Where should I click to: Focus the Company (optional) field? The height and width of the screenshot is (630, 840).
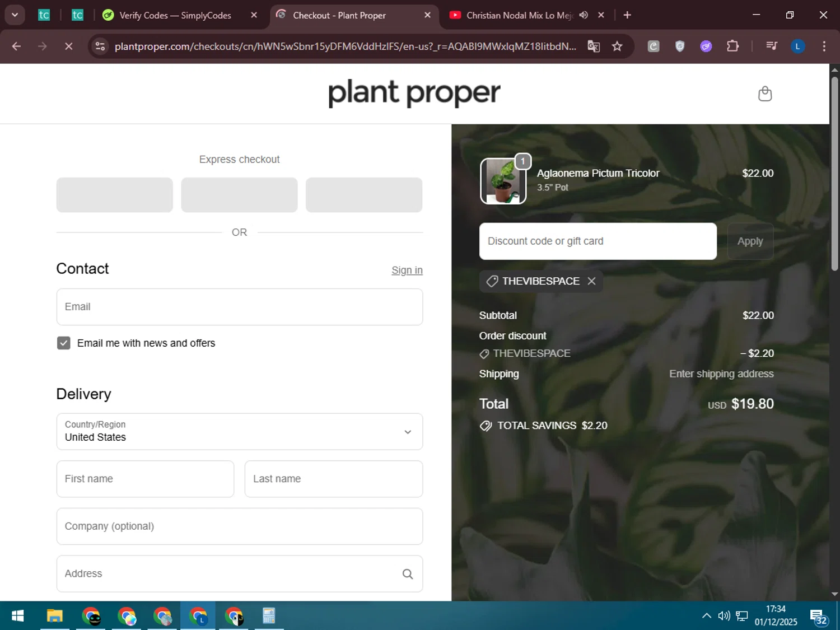(240, 526)
